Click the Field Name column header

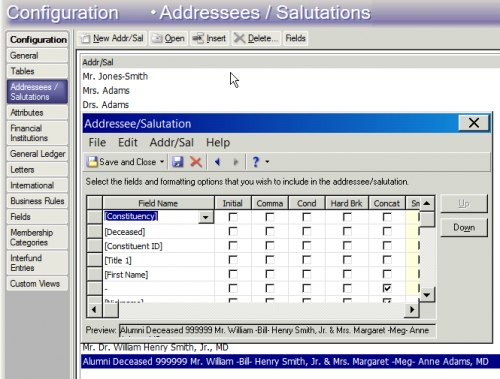158,203
